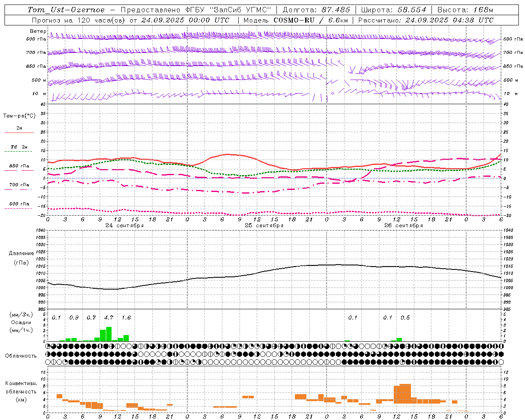Click the Tom_Ust-Ozernoe station title
This screenshot has height=420, width=525.
pos(66,10)
